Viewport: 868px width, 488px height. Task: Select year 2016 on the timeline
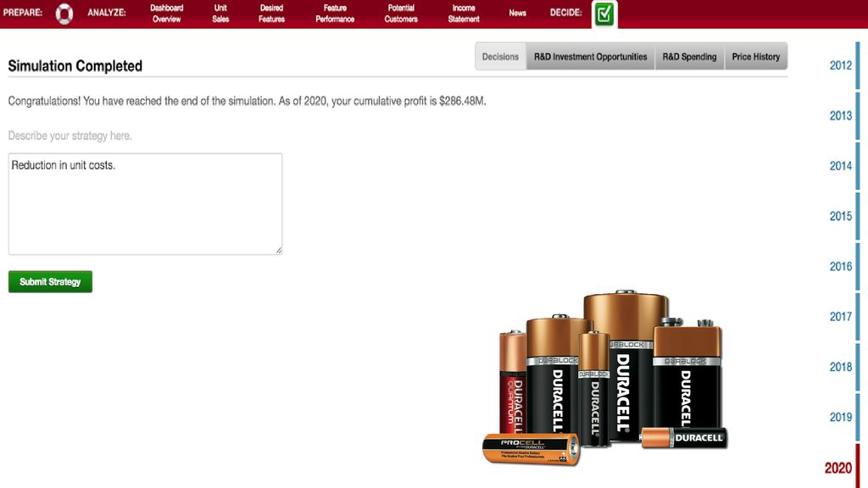point(840,267)
